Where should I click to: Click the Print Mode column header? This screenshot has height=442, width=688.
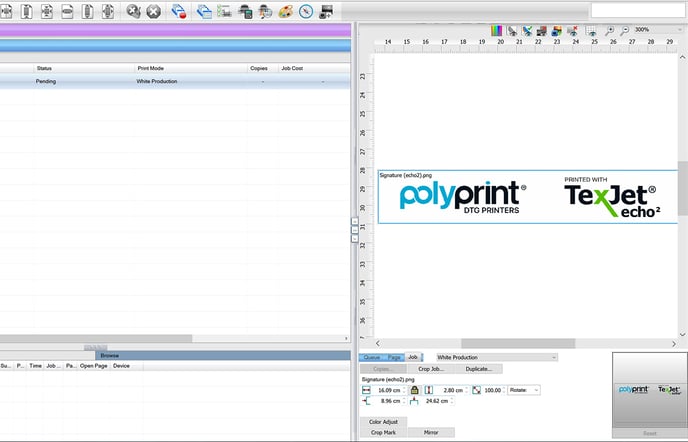pos(191,68)
